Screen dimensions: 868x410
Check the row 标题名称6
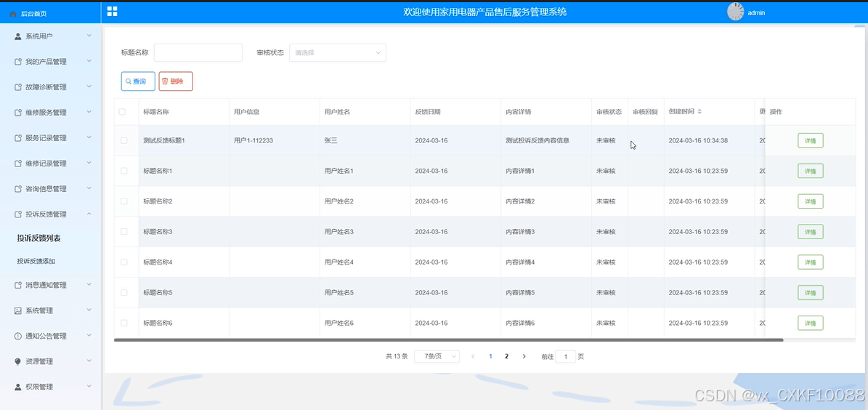pyautogui.click(x=124, y=323)
